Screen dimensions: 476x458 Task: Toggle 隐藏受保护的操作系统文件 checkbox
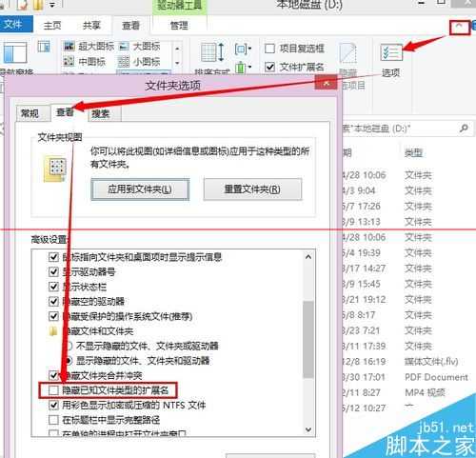click(x=53, y=316)
